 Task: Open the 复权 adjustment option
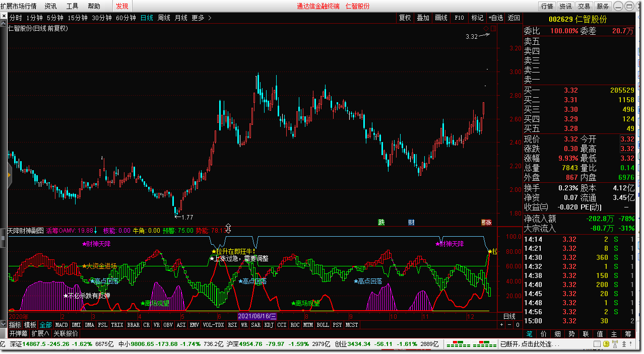coord(405,18)
